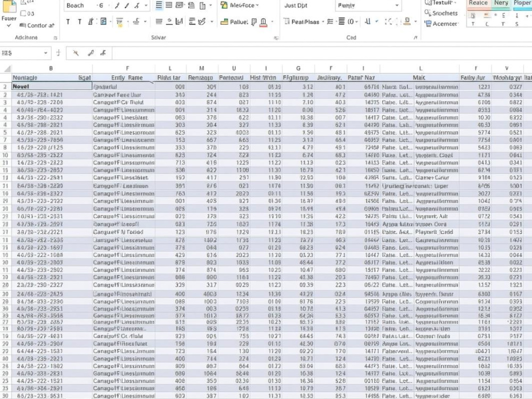The width and height of the screenshot is (532, 399).
Task: Toggle the second top-row alignment lines button
Action: tap(169, 5)
